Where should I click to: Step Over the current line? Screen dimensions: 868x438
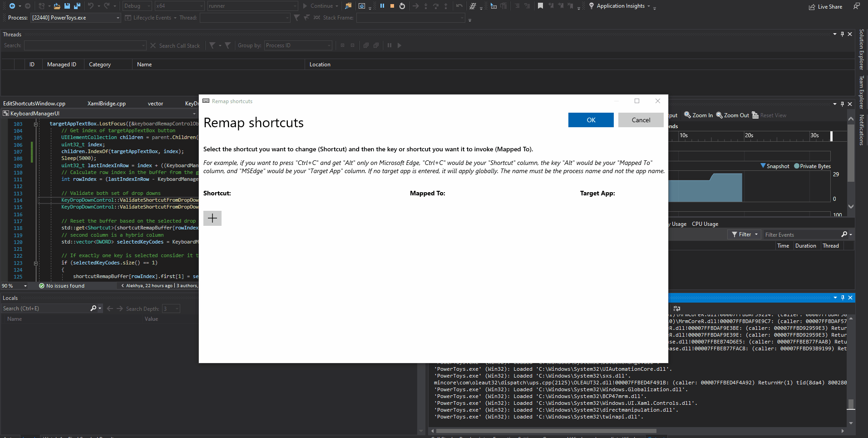pos(435,6)
